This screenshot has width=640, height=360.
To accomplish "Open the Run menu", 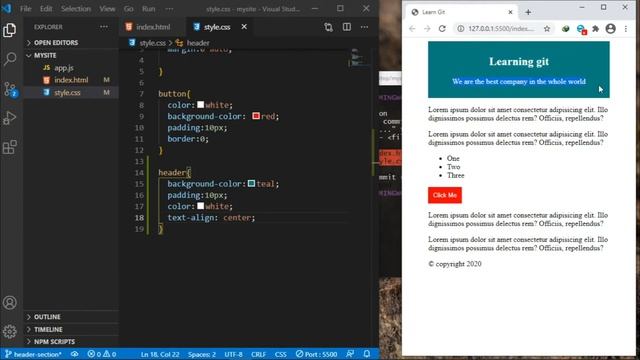I will [x=149, y=9].
